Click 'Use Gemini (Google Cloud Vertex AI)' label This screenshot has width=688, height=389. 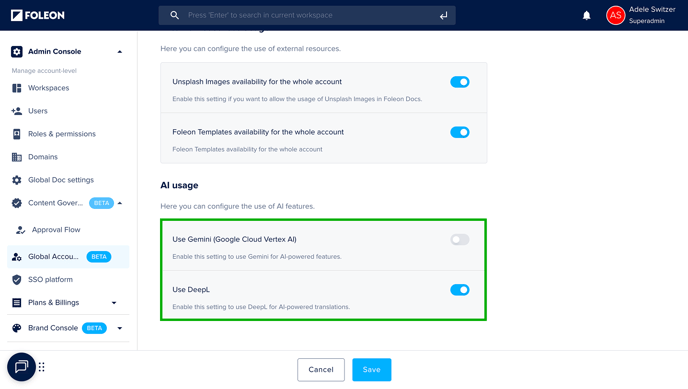click(234, 239)
